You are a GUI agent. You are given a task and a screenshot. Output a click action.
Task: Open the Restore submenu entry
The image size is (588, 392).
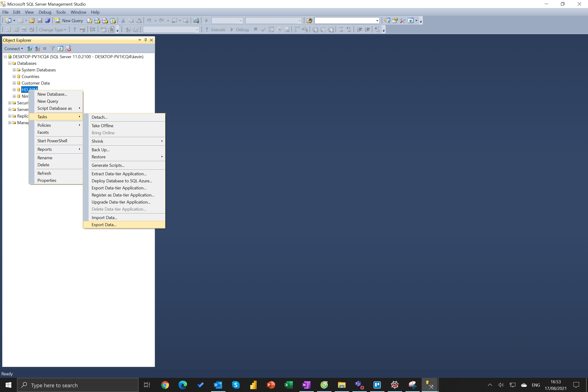pos(124,157)
